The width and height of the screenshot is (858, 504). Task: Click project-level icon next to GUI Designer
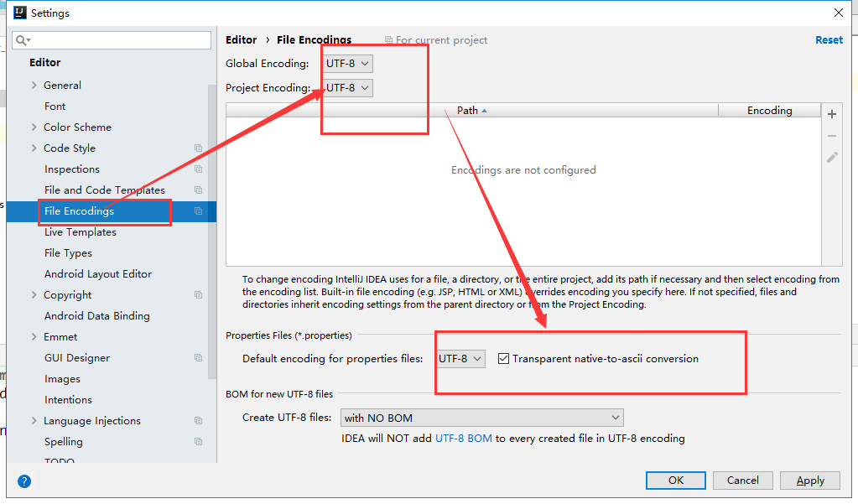pos(198,358)
